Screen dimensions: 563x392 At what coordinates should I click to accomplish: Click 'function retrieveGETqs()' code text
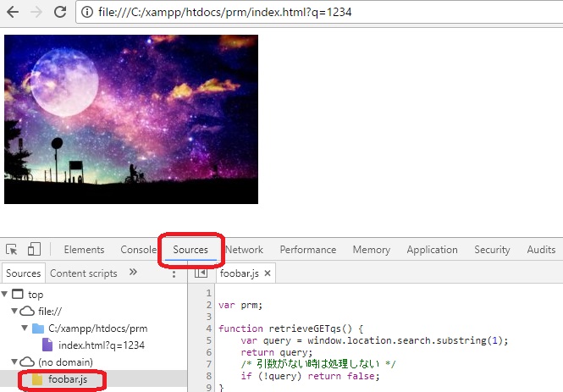[x=285, y=329]
